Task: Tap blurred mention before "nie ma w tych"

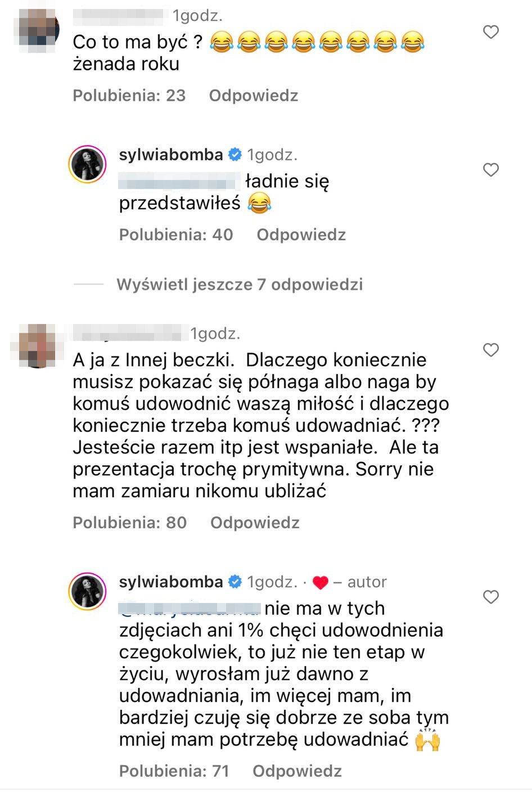Action: pyautogui.click(x=189, y=608)
